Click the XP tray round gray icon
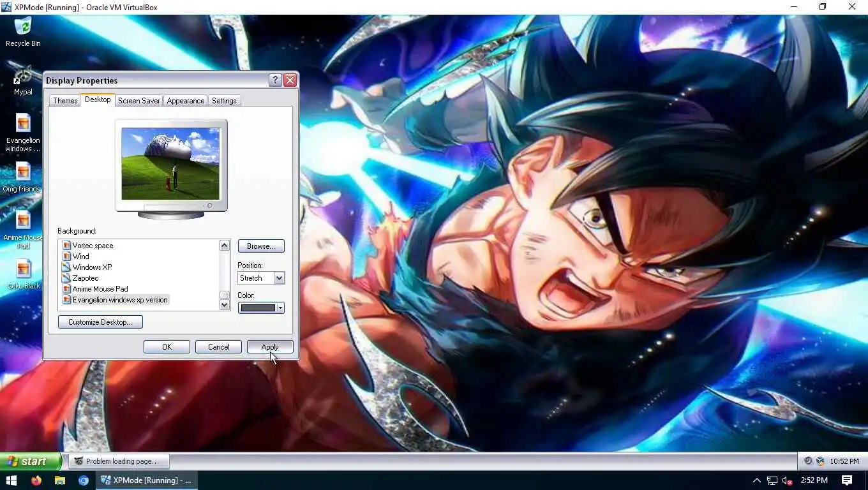Image resolution: width=868 pixels, height=490 pixels. 809,461
